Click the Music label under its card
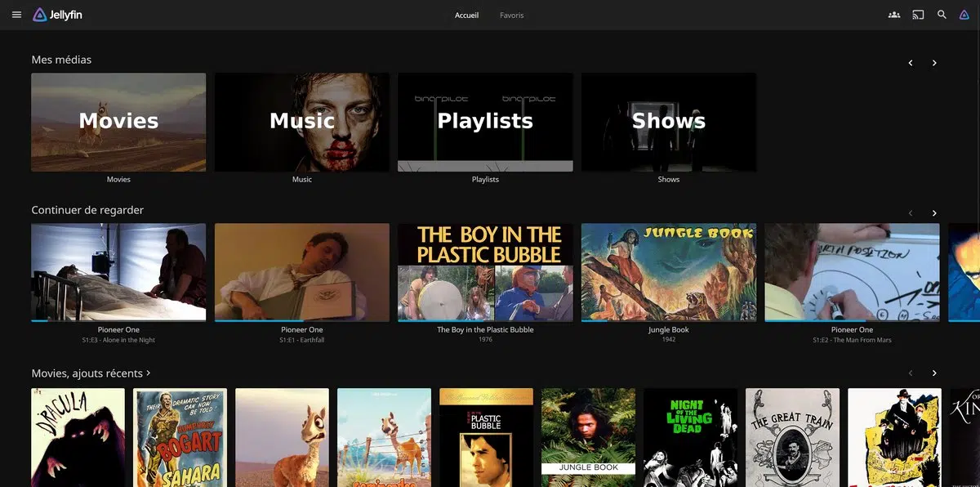Viewport: 980px width, 487px height. 302,179
